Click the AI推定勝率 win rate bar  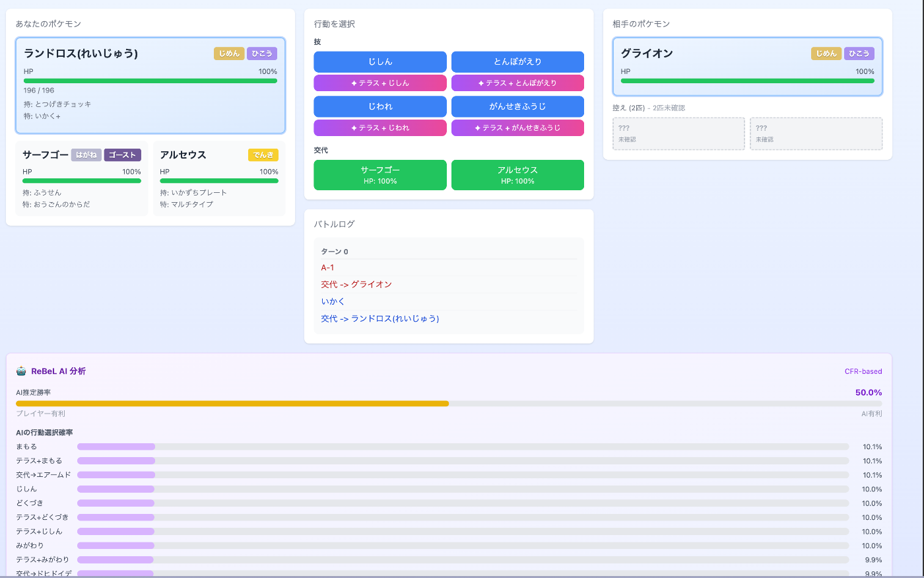(x=449, y=403)
